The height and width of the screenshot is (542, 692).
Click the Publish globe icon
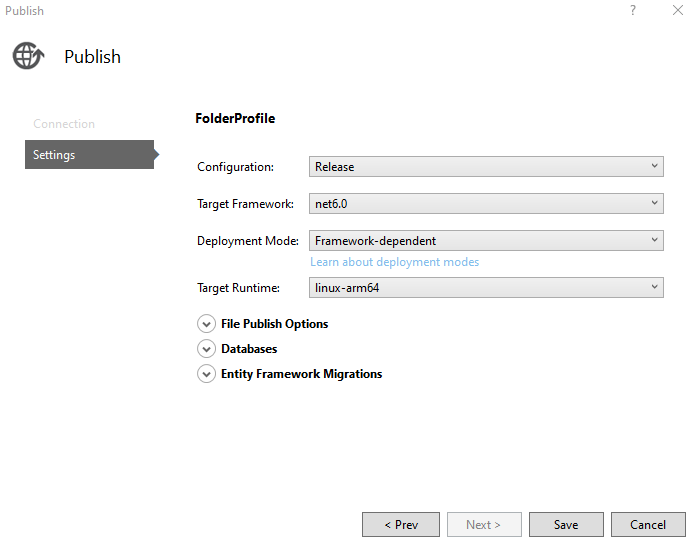[x=28, y=56]
